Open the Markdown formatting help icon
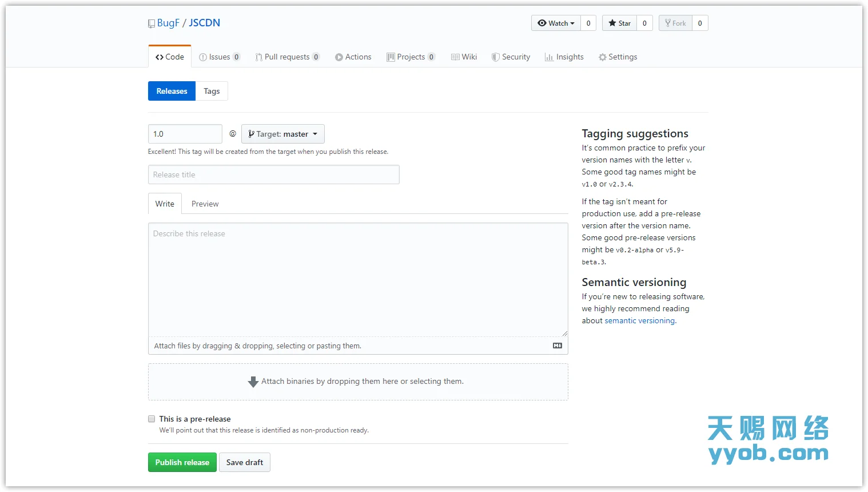This screenshot has height=492, width=868. pyautogui.click(x=557, y=346)
